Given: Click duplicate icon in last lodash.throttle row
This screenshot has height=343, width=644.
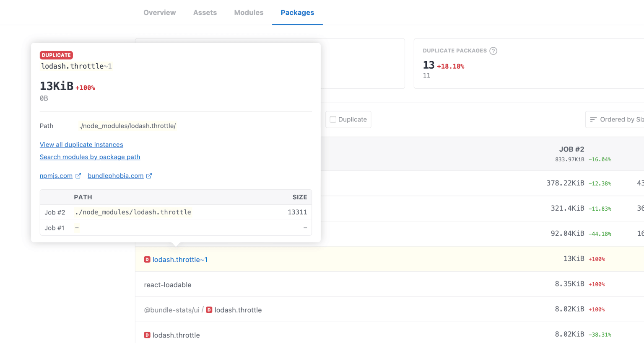Looking at the screenshot, I should pyautogui.click(x=147, y=335).
